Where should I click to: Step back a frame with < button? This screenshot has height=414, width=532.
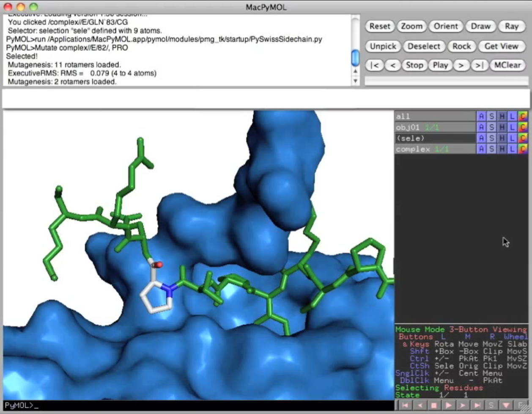(393, 65)
